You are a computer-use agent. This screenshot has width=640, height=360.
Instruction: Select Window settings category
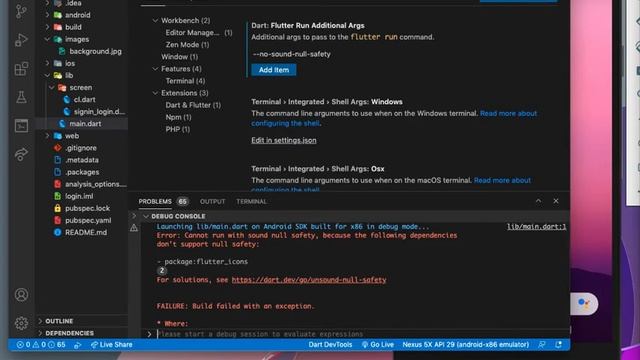click(x=180, y=57)
